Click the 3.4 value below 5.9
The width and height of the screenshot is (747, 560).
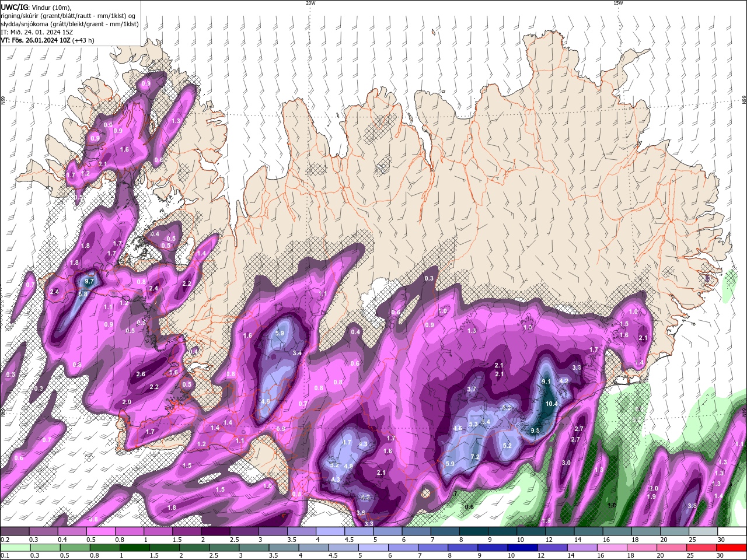[296, 353]
